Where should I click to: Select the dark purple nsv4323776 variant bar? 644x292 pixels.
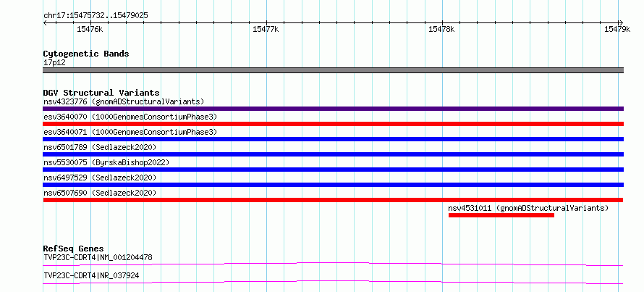tap(333, 109)
